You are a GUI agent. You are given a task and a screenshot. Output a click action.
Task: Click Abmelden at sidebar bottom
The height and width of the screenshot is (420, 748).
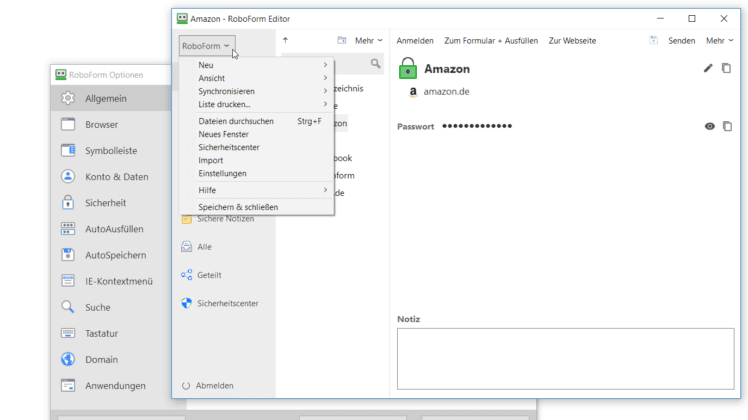[214, 386]
